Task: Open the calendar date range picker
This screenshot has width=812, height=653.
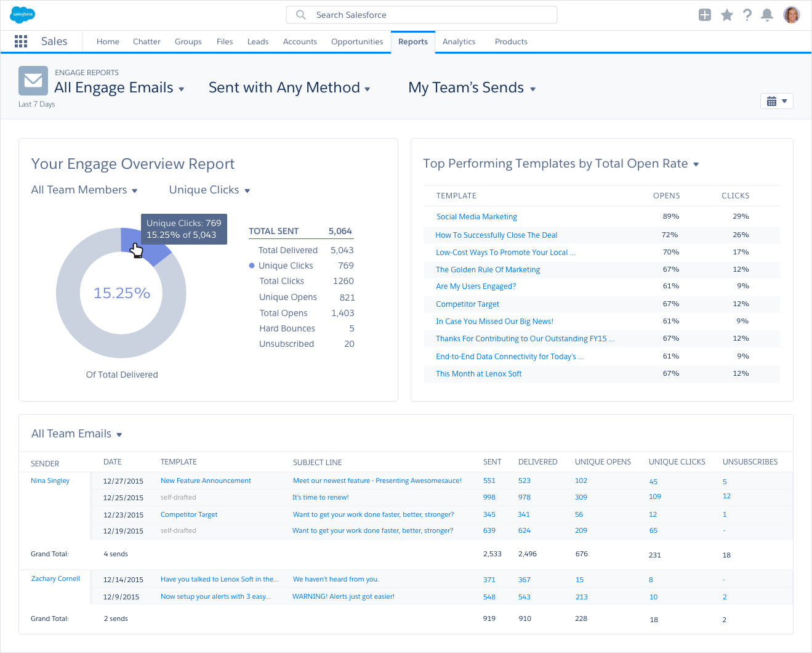Action: tap(777, 101)
